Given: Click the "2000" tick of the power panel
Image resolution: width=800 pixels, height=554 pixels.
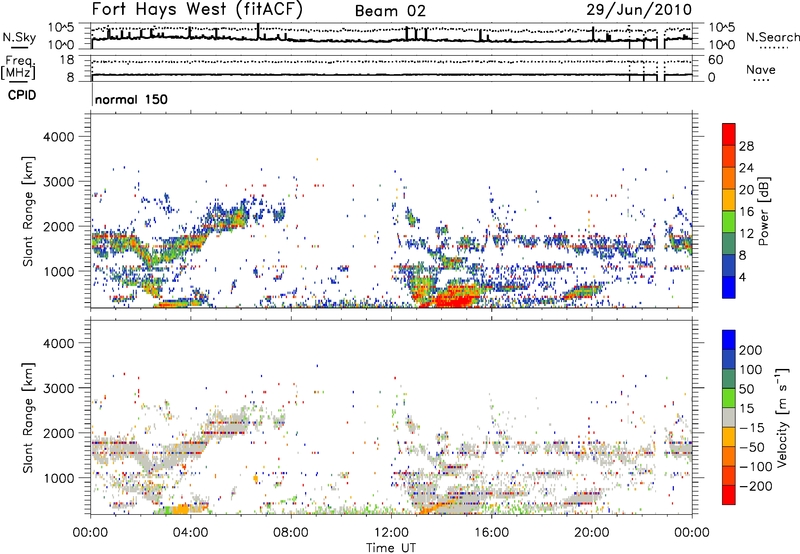Looking at the screenshot, I should point(59,227).
